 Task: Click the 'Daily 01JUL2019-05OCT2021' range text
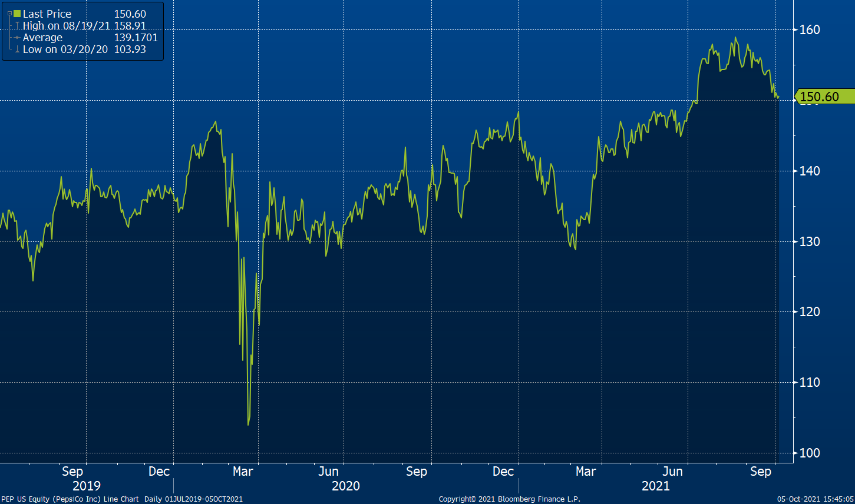(194, 499)
